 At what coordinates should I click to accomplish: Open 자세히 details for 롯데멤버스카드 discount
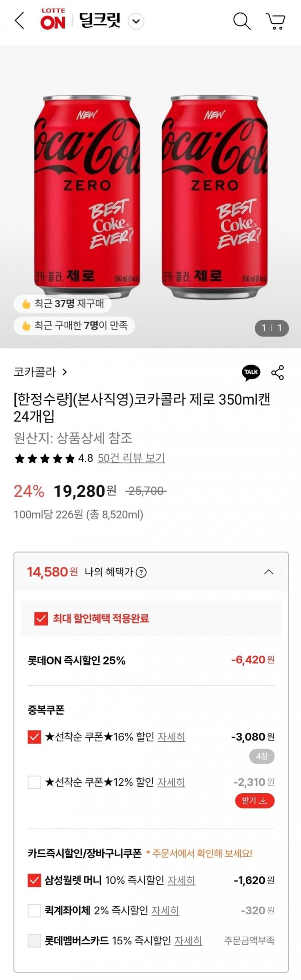coord(188,940)
